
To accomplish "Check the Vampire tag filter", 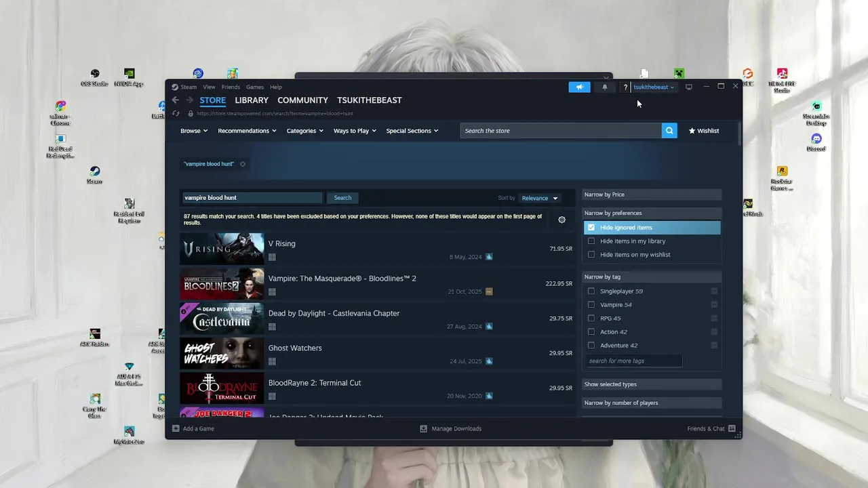I will click(591, 305).
